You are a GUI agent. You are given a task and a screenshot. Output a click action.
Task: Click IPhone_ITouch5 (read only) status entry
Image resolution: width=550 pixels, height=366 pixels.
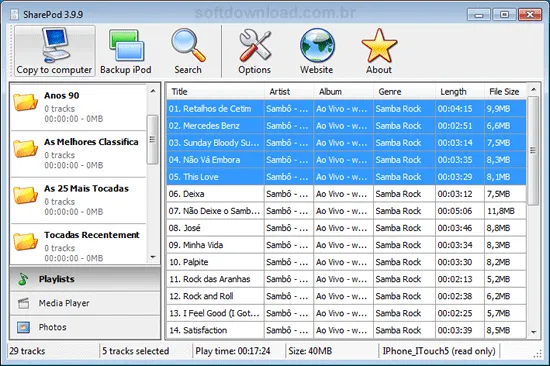(439, 351)
